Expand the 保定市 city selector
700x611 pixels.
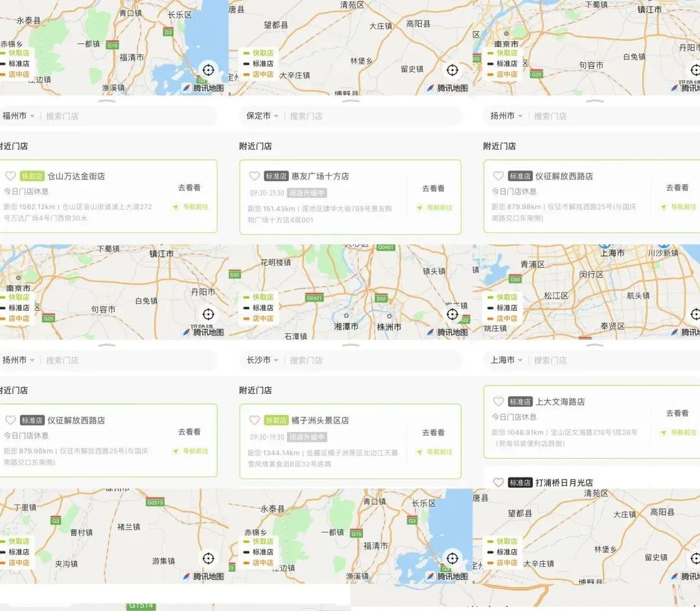[262, 116]
